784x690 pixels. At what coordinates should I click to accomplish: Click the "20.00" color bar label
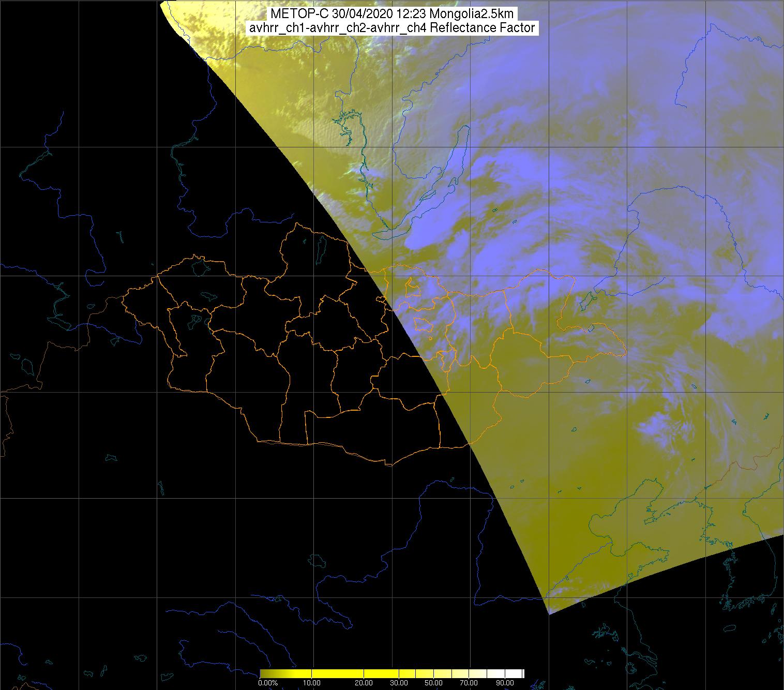364,683
